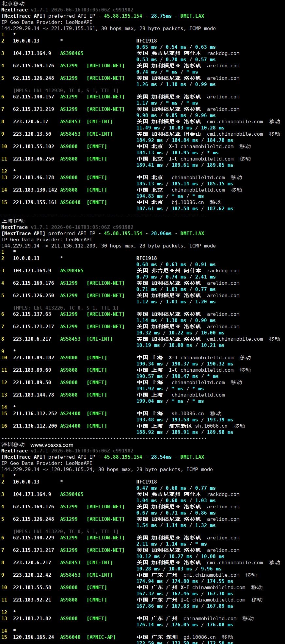Click the 旧金山 location text
The height and width of the screenshot is (644, 285).
click(x=192, y=134)
